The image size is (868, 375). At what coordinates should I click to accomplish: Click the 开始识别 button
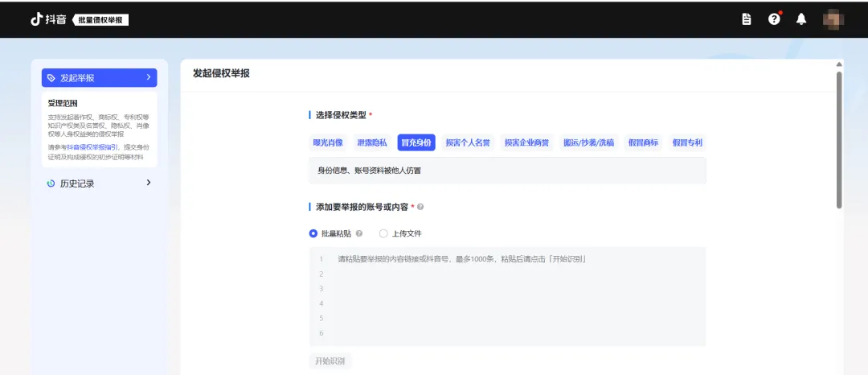[330, 361]
